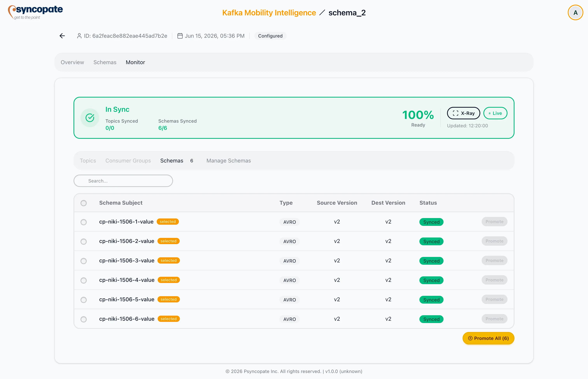This screenshot has width=588, height=379.
Task: Click the cp-niki-1506-3-value subject name
Action: coord(127,260)
